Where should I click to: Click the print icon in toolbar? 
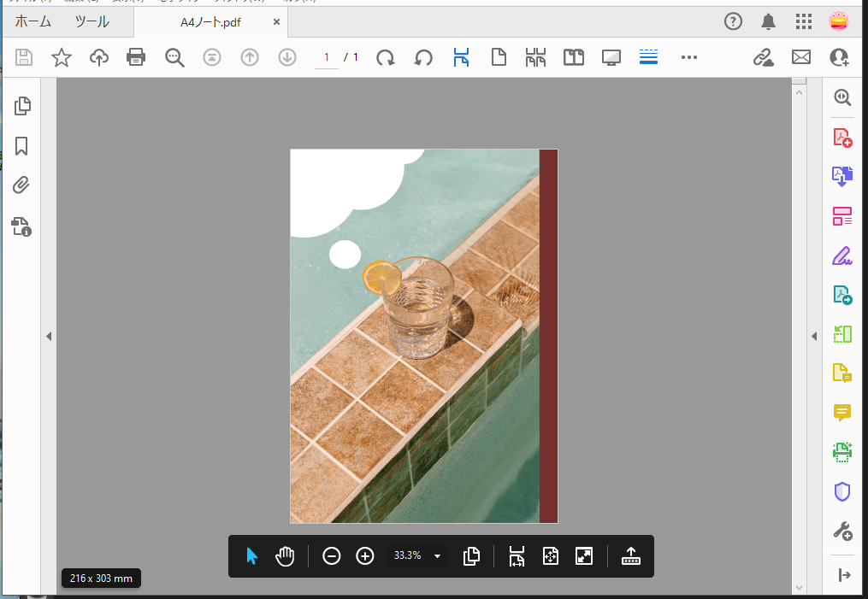136,57
